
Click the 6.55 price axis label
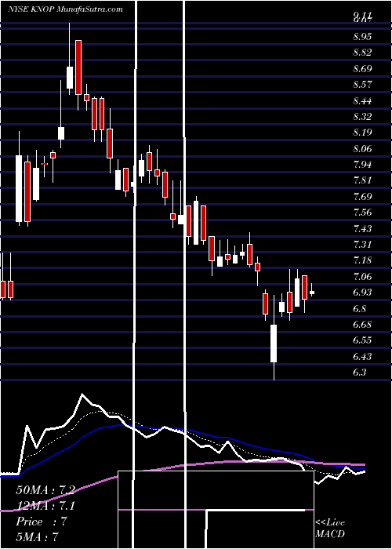(362, 340)
